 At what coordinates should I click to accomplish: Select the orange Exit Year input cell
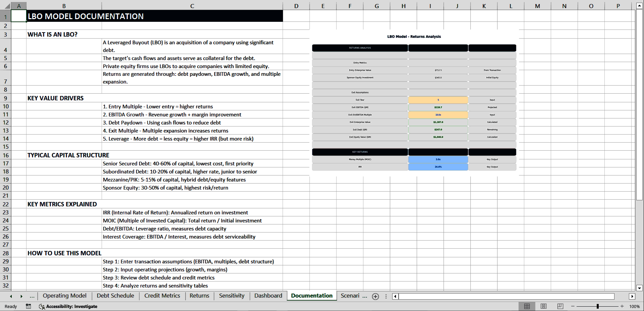[x=438, y=100]
